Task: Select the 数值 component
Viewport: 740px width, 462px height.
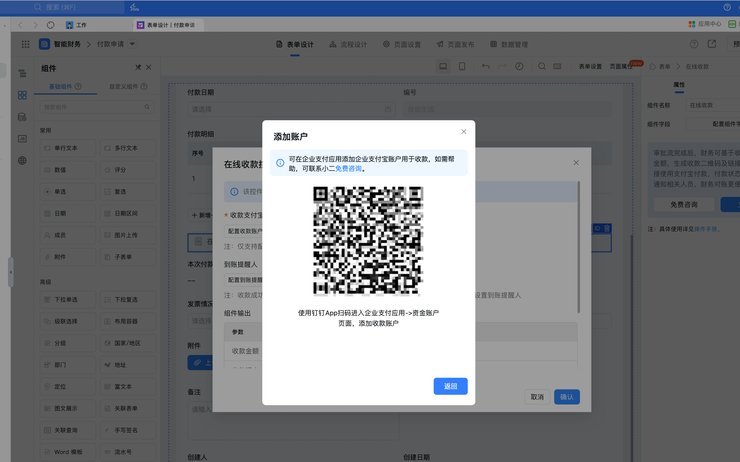Action: [x=67, y=170]
